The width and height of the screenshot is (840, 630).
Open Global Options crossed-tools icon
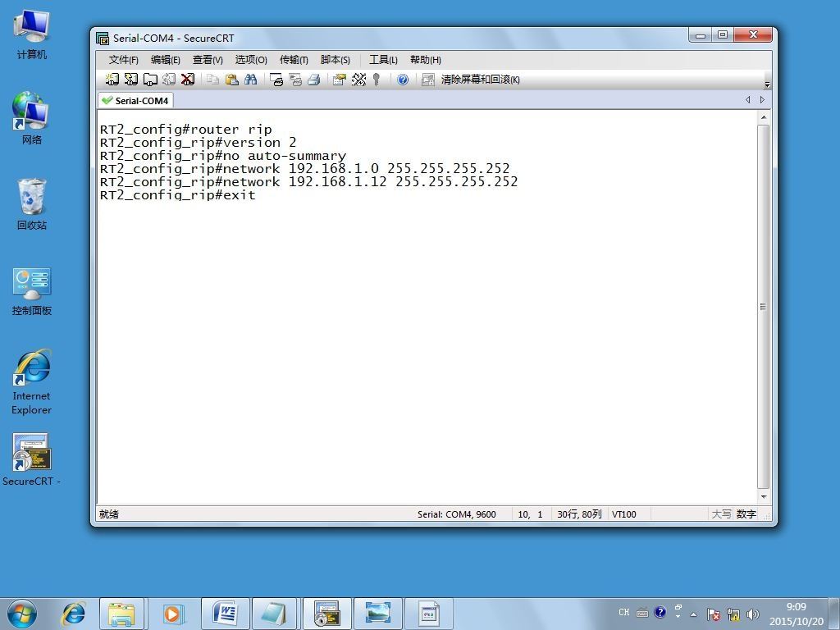pos(358,80)
